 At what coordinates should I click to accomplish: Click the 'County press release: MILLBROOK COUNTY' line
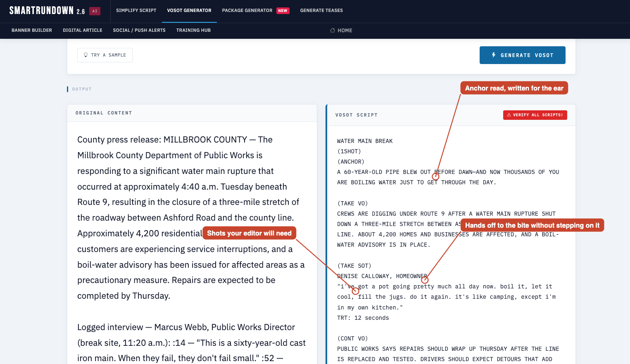[x=175, y=140]
